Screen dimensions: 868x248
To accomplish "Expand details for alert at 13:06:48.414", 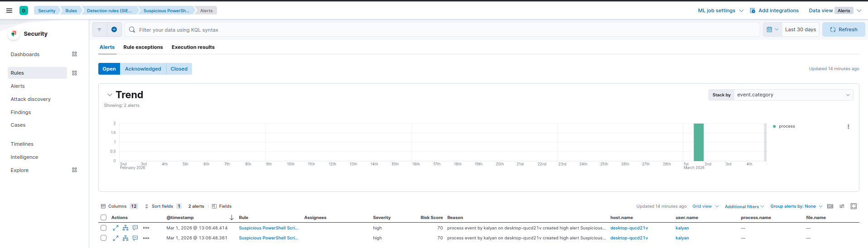I will 116,228.
